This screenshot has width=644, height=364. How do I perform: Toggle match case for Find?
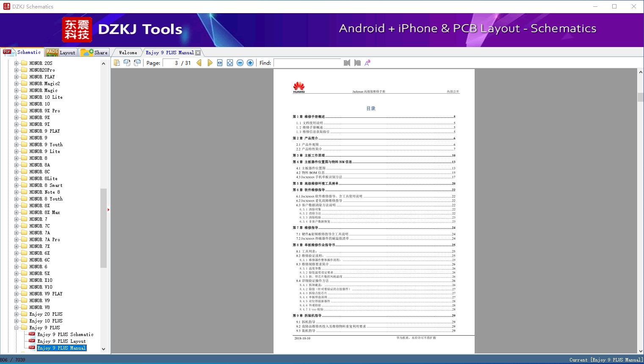tap(368, 63)
